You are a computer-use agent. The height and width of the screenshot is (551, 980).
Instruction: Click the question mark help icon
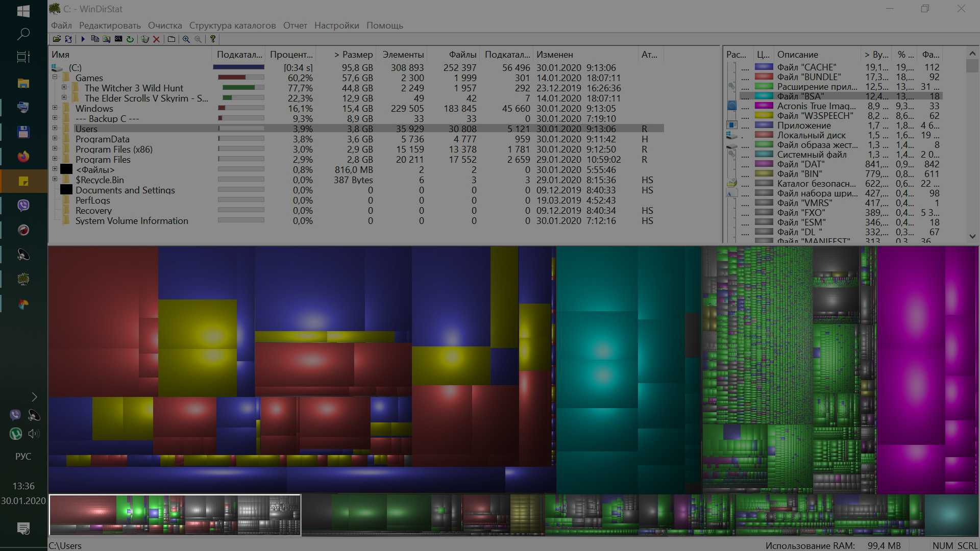click(x=213, y=39)
